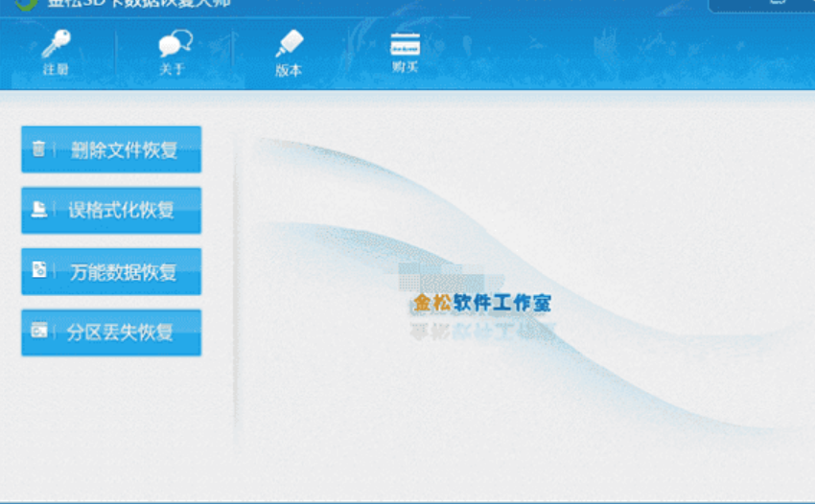Click the key icon for 注册

point(56,44)
